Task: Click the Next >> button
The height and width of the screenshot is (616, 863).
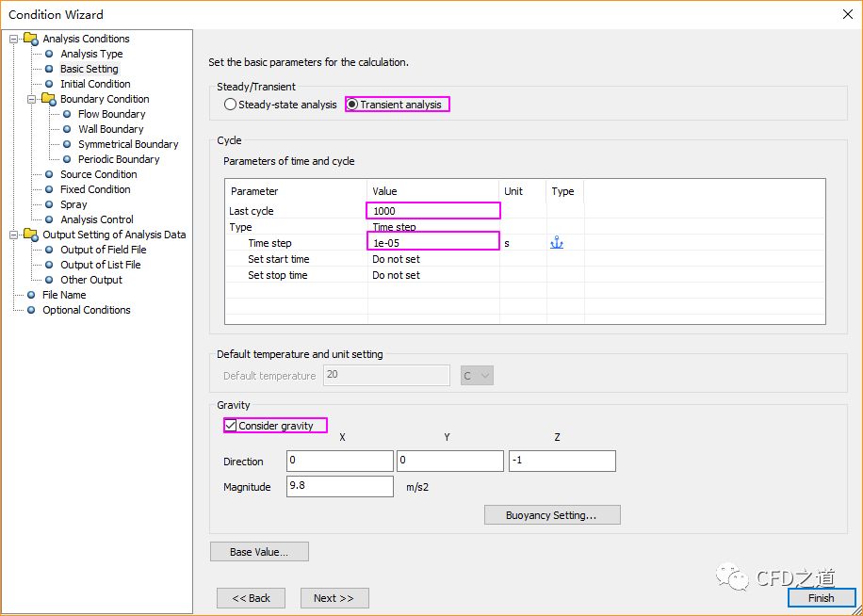Action: pos(334,598)
